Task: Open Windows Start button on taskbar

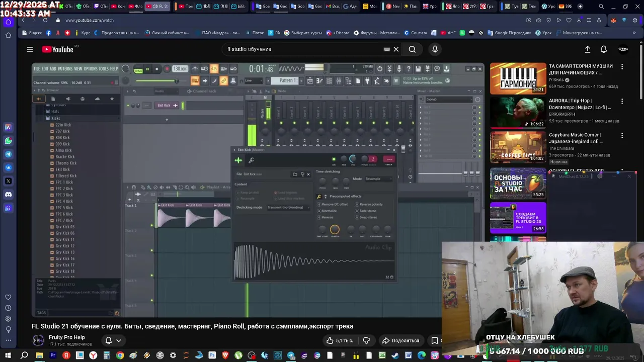Action: (8, 355)
